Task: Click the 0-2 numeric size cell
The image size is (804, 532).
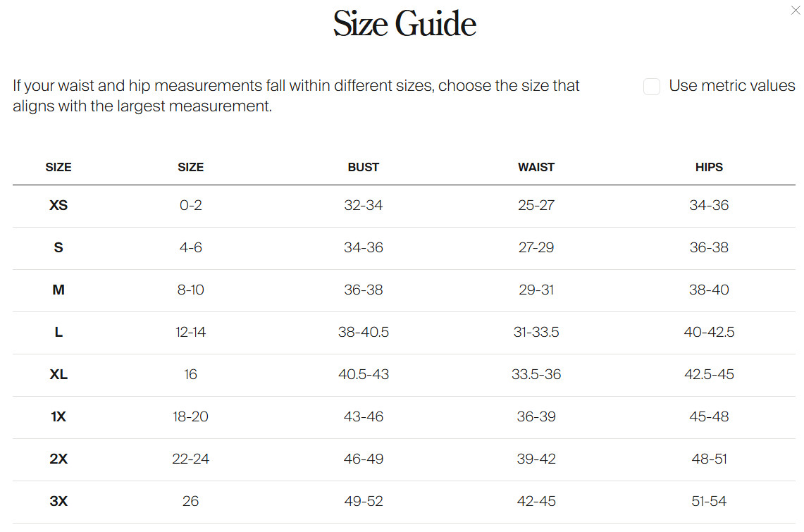Action: pyautogui.click(x=190, y=206)
